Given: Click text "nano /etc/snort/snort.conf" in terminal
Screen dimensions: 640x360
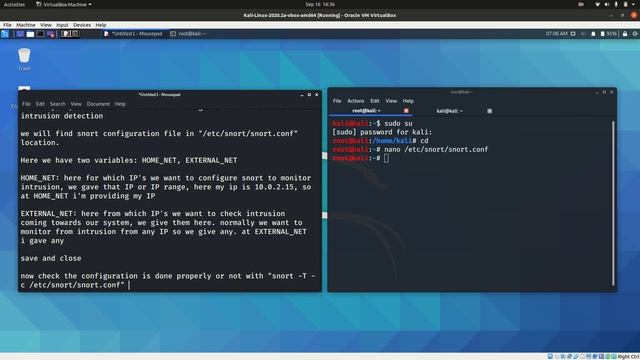Looking at the screenshot, I should point(436,149).
